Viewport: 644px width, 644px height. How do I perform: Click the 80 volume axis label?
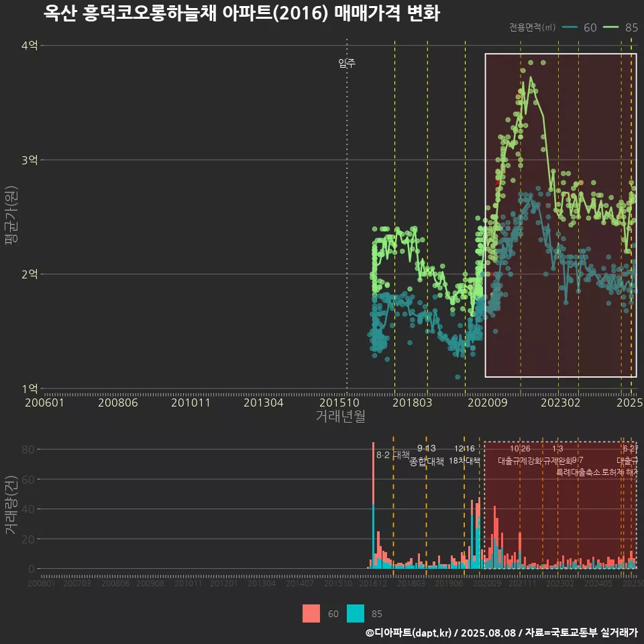[28, 449]
